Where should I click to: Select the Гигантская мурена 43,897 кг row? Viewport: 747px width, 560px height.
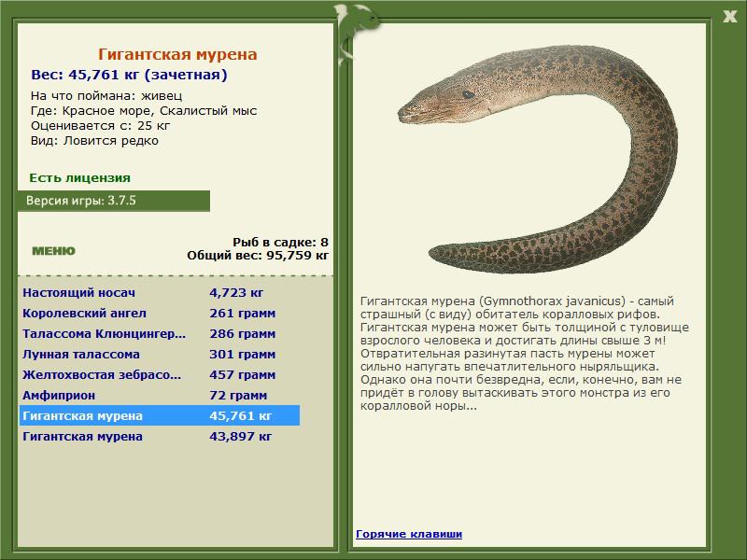[x=160, y=436]
